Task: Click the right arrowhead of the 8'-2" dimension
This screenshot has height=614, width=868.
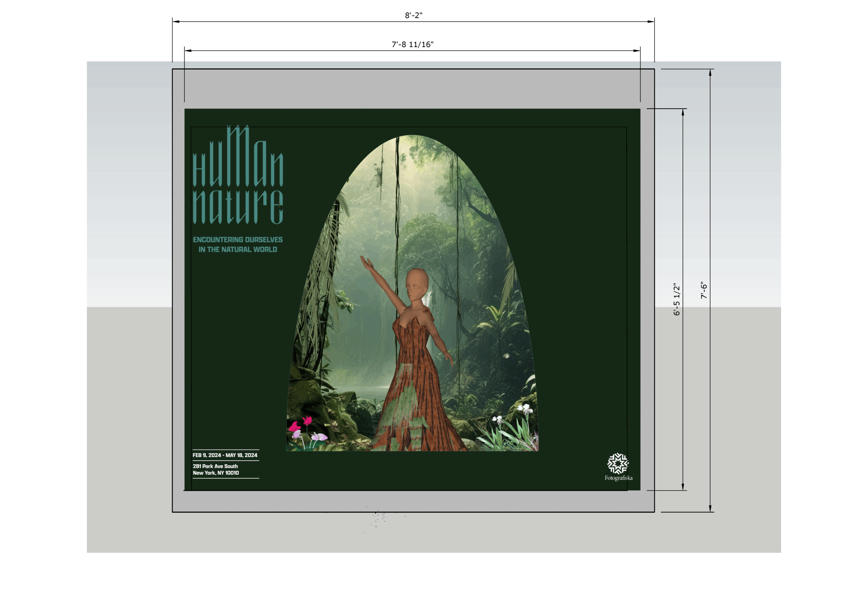Action: pos(651,22)
